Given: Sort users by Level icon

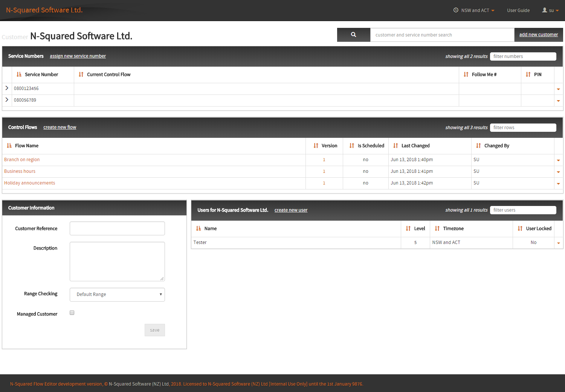Looking at the screenshot, I should coord(408,229).
